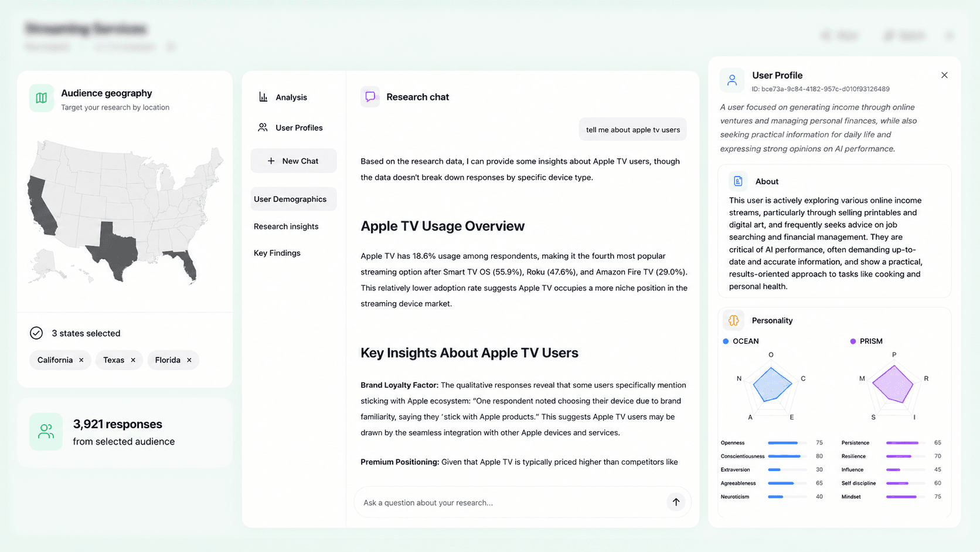The width and height of the screenshot is (980, 552).
Task: Click the Audience geography map icon
Action: click(x=42, y=98)
